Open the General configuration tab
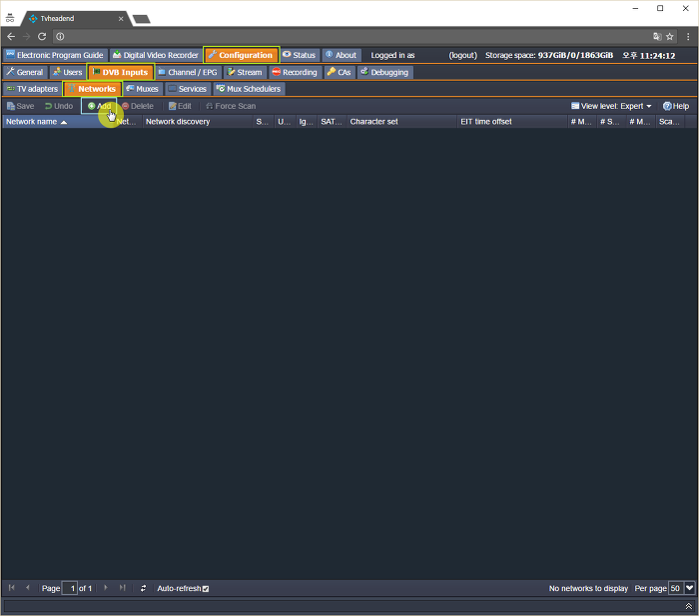This screenshot has height=616, width=699. click(x=25, y=72)
